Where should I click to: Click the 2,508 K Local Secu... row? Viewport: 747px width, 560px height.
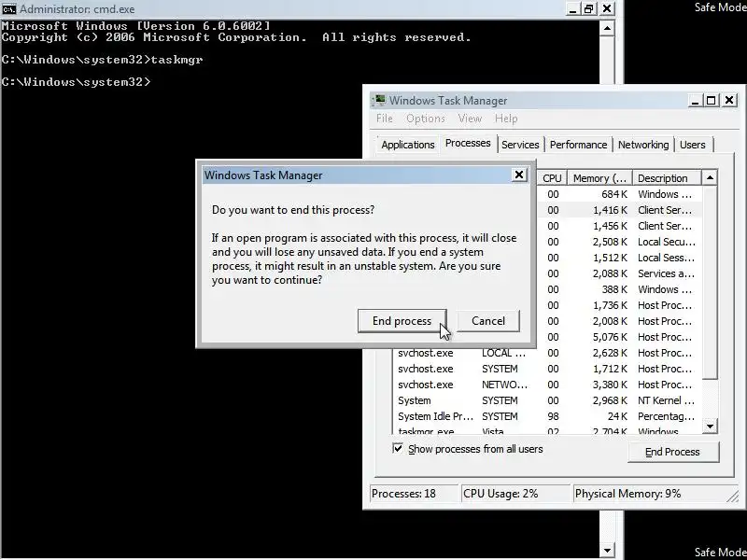[619, 242]
